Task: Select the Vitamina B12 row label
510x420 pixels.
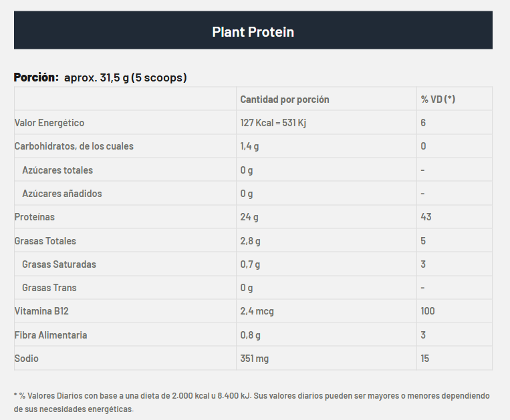Action: click(x=41, y=311)
